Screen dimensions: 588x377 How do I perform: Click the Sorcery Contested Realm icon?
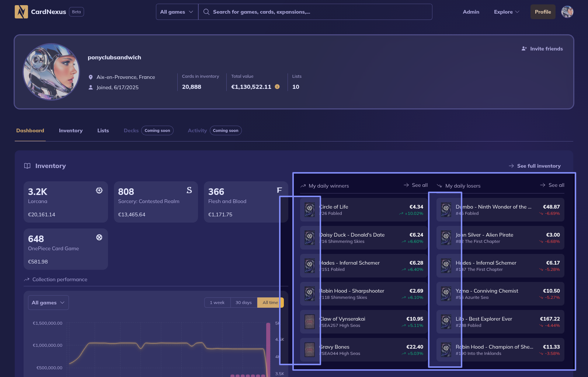[x=189, y=191]
